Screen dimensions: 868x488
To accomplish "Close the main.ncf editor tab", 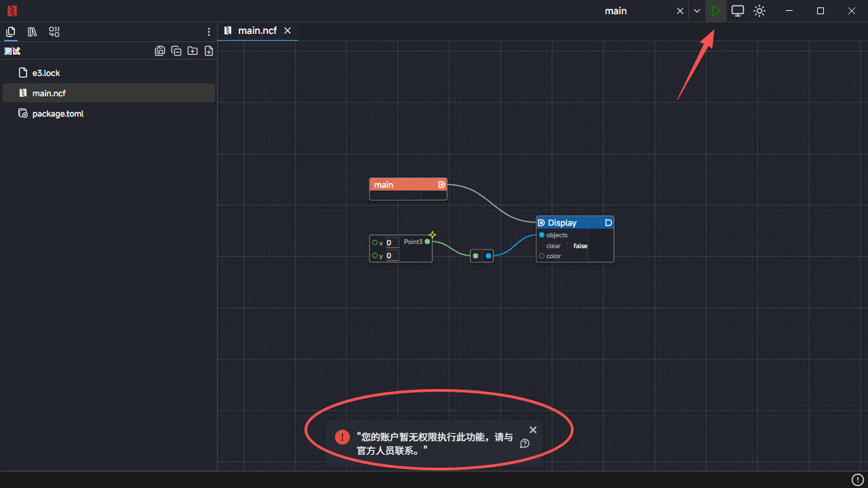I will [288, 30].
